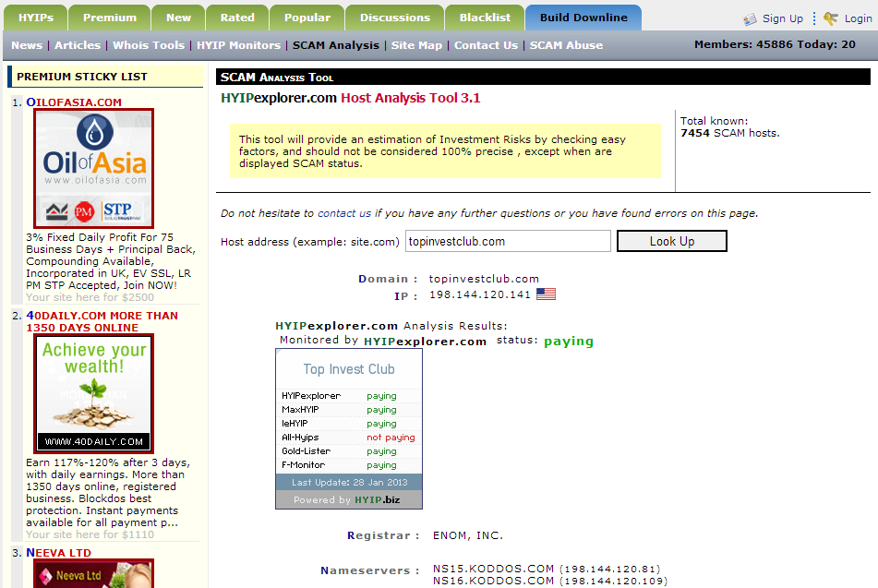The width and height of the screenshot is (878, 588).
Task: Select the MaxHYIP monitor row
Action: 348,410
